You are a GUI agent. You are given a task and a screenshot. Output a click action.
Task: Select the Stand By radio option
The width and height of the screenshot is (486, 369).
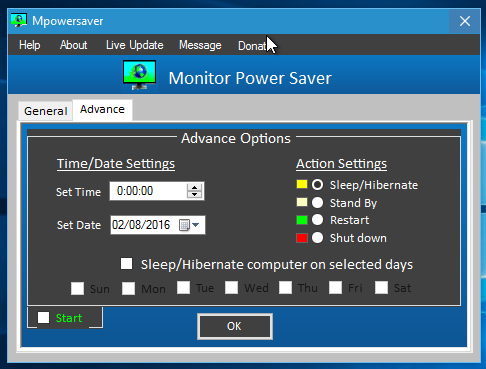pyautogui.click(x=317, y=202)
